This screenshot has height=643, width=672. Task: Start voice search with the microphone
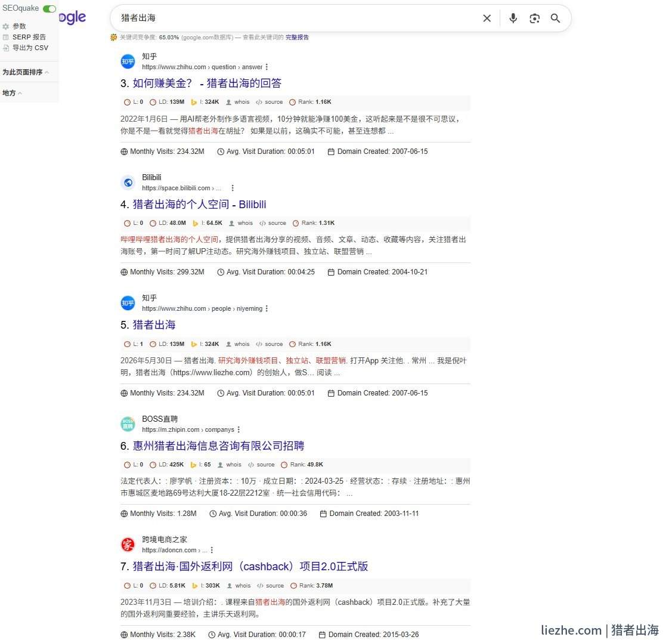[x=513, y=18]
